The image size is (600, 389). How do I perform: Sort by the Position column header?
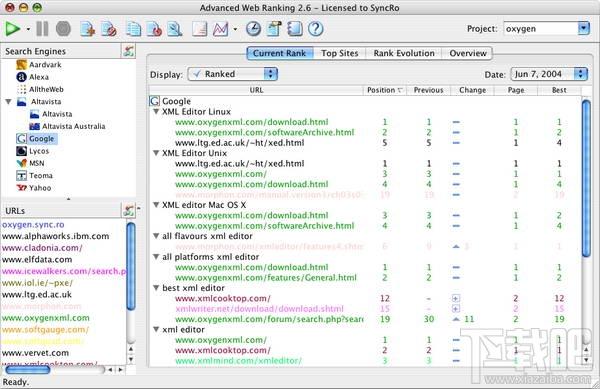click(385, 90)
